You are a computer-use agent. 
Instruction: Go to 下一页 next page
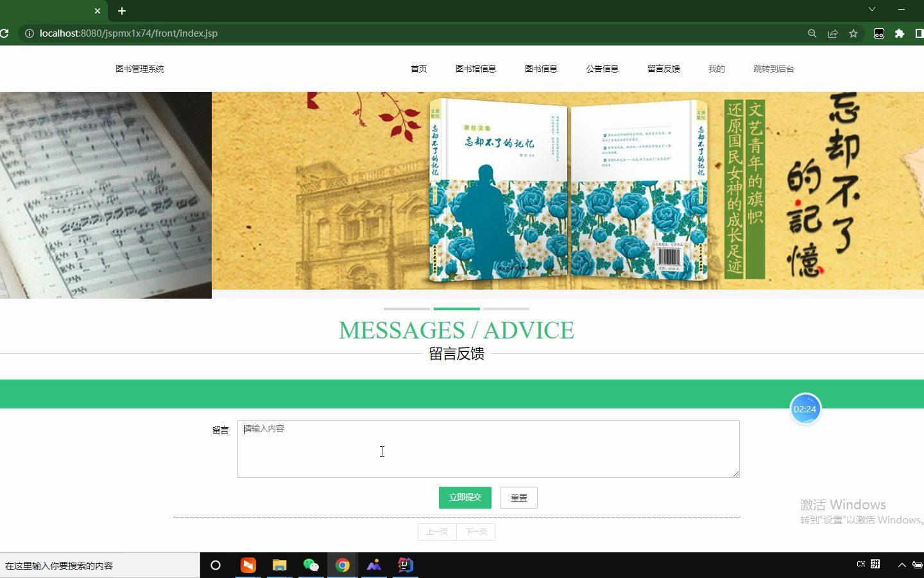point(475,532)
